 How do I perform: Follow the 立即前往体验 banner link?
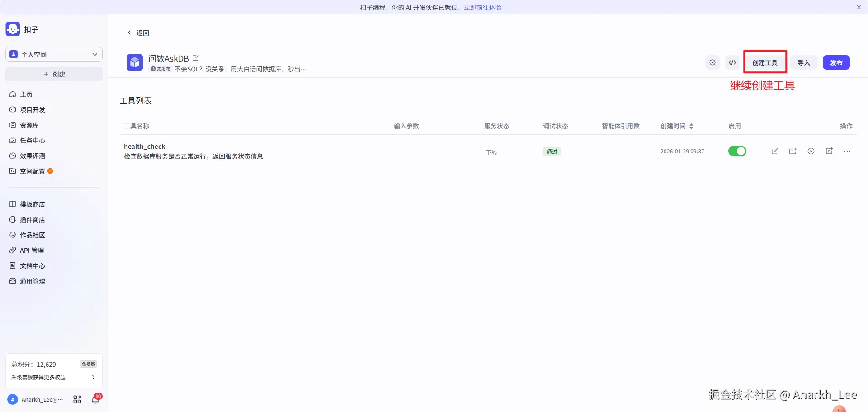click(x=482, y=7)
